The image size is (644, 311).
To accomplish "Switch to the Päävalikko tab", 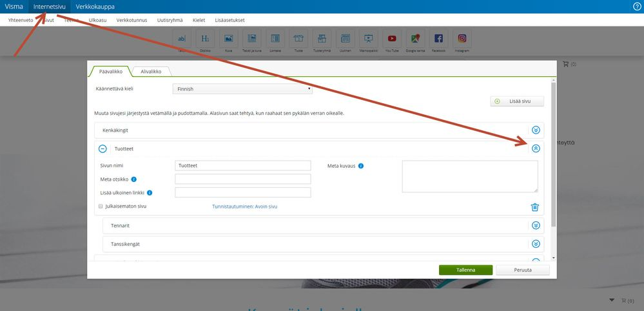I will click(110, 72).
